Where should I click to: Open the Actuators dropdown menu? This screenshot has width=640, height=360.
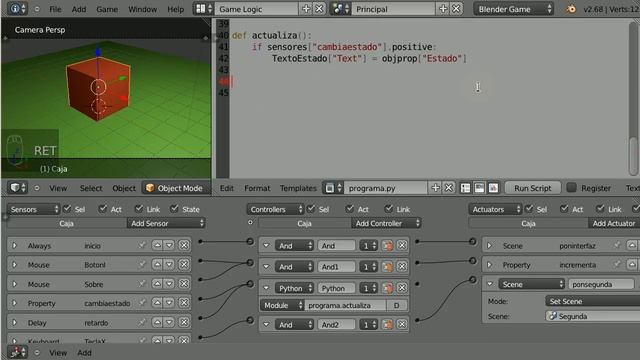496,209
